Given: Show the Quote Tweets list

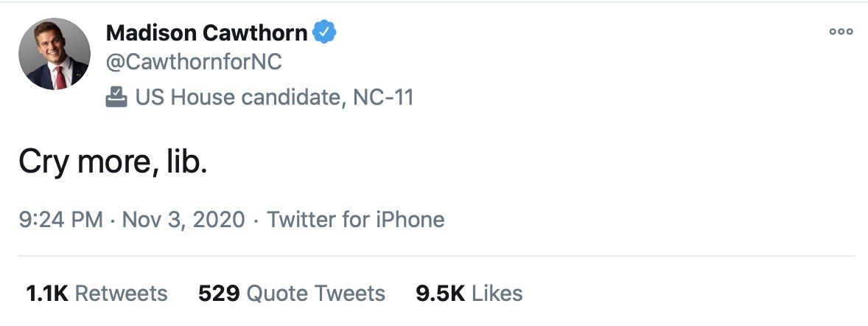Looking at the screenshot, I should pyautogui.click(x=292, y=294).
